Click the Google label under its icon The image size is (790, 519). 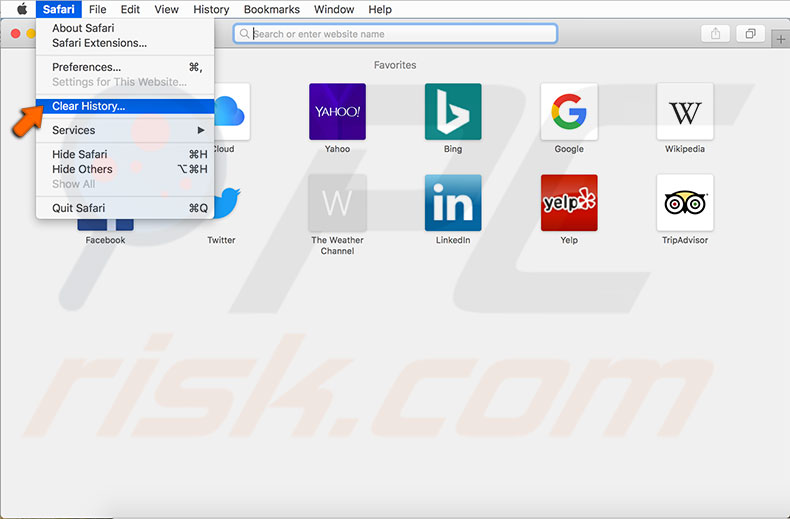[x=569, y=149]
